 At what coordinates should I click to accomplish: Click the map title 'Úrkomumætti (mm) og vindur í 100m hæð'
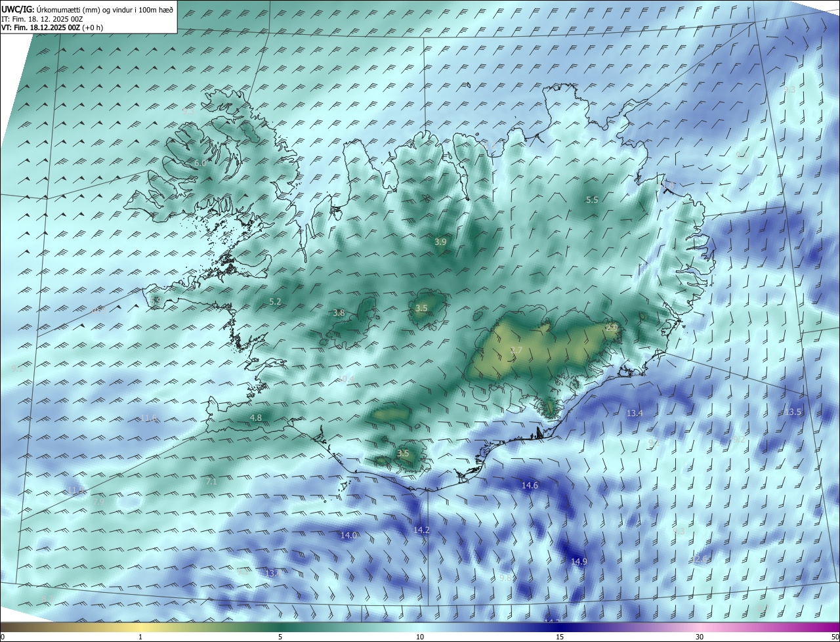106,9
